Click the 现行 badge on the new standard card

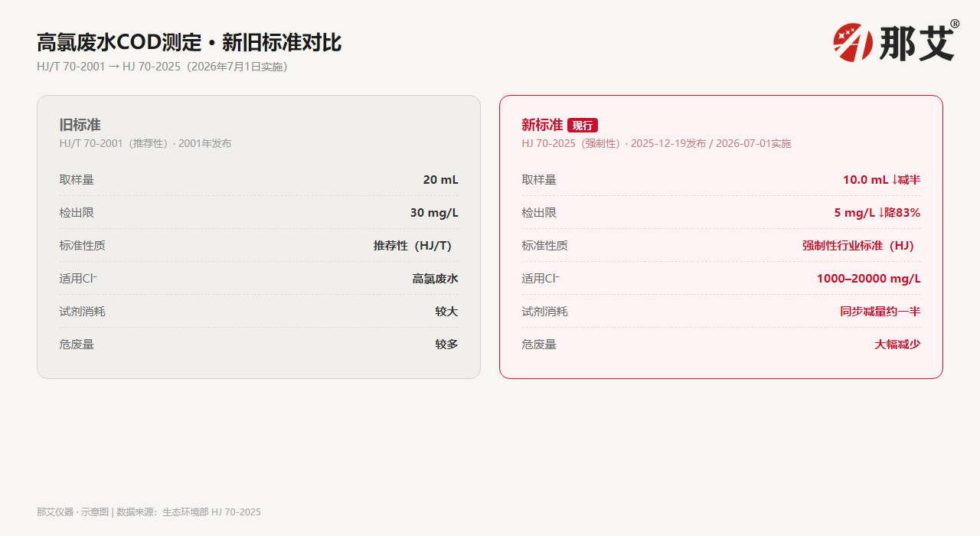(583, 126)
